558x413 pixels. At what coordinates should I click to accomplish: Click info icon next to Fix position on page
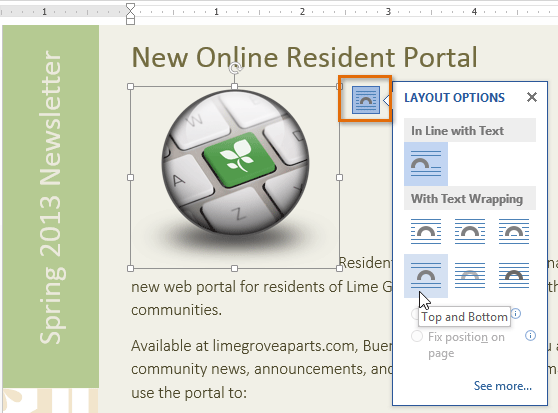coord(530,335)
